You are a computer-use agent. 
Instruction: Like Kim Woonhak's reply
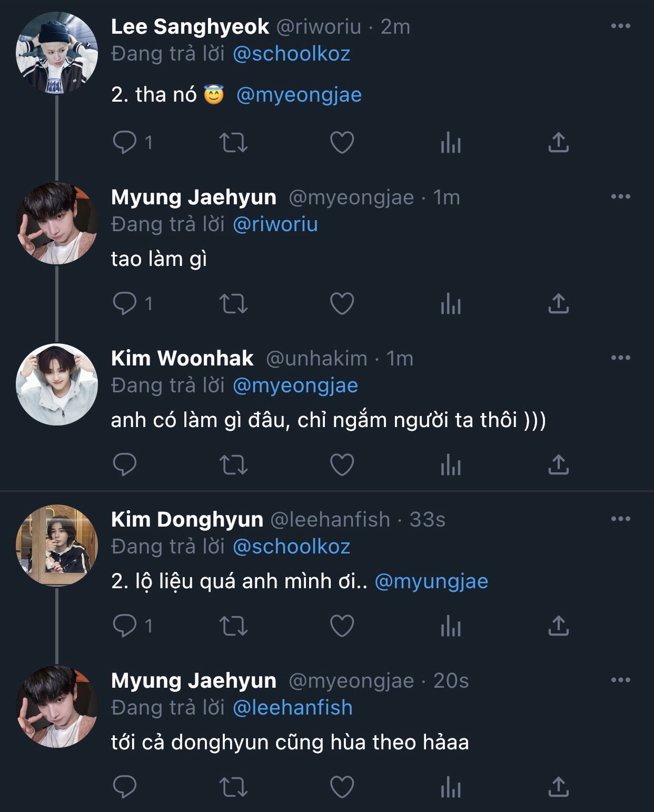point(342,465)
